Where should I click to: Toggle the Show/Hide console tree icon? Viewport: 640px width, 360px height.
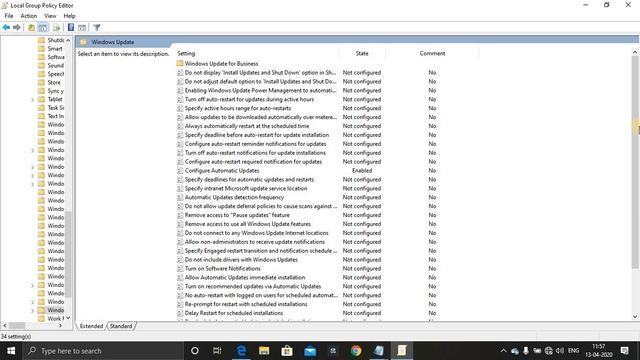43,28
